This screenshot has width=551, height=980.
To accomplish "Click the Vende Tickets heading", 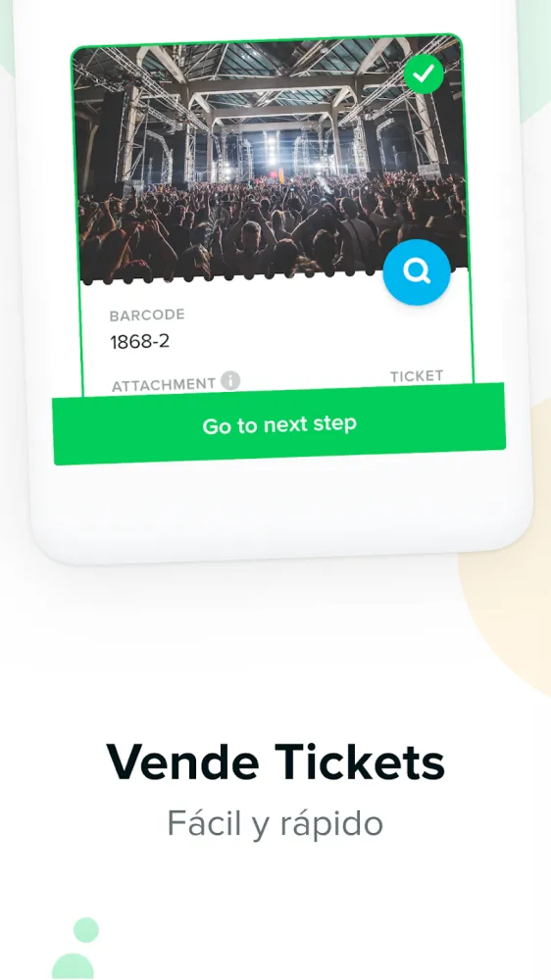I will coord(275,761).
